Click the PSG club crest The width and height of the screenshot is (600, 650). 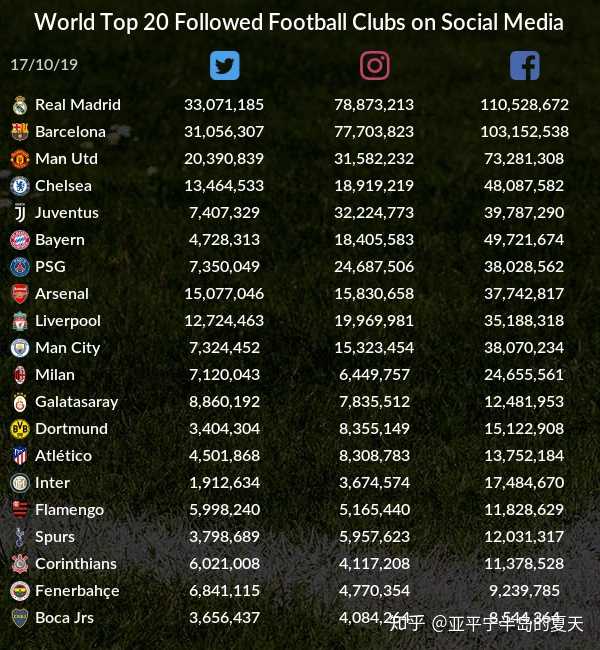click(20, 267)
